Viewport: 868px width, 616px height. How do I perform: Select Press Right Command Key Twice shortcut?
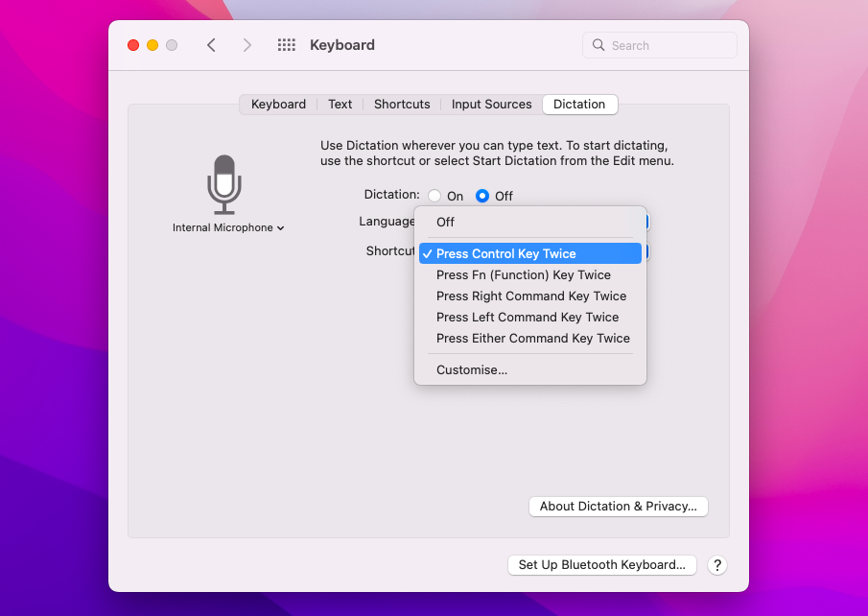tap(530, 296)
